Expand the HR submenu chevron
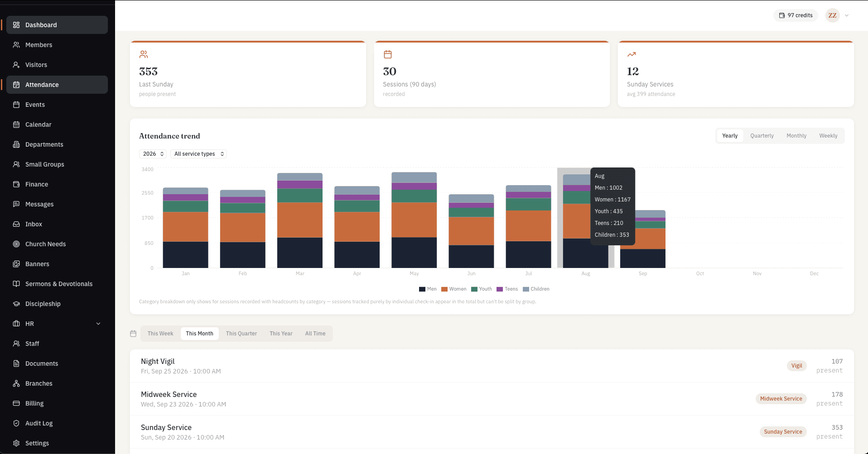868x454 pixels. (98, 324)
